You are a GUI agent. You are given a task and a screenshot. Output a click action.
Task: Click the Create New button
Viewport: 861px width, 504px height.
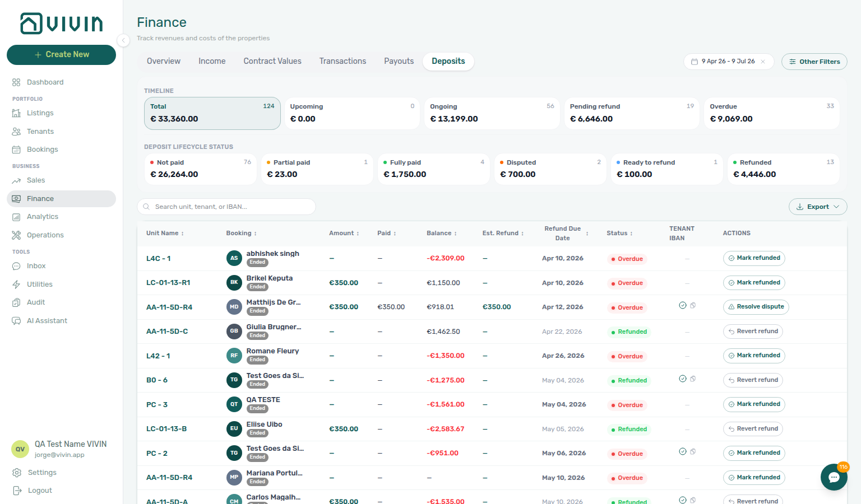coord(61,55)
